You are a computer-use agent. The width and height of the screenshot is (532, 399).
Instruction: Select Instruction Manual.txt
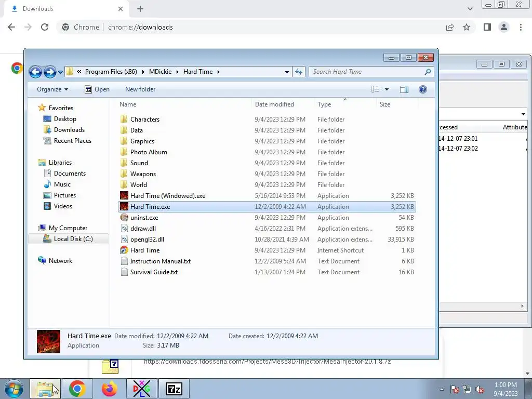click(267, 261)
